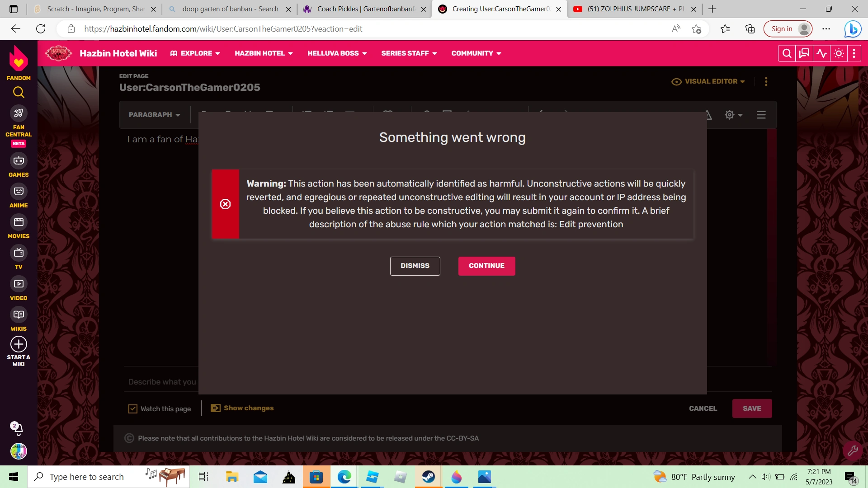Open the wiki search icon
This screenshot has height=488, width=868.
coord(787,53)
